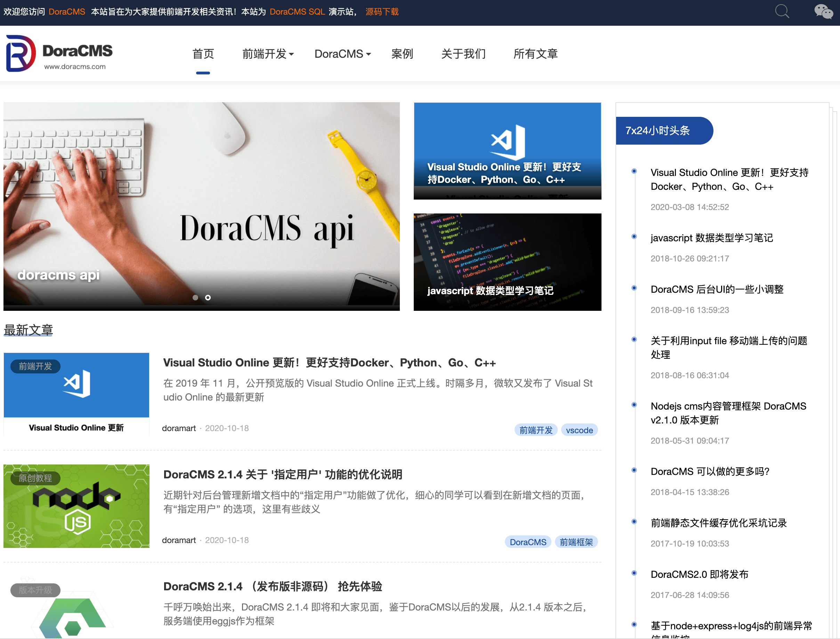Open sidebar DoraCMS 可以做的更多吗?
The height and width of the screenshot is (639, 840).
(710, 471)
